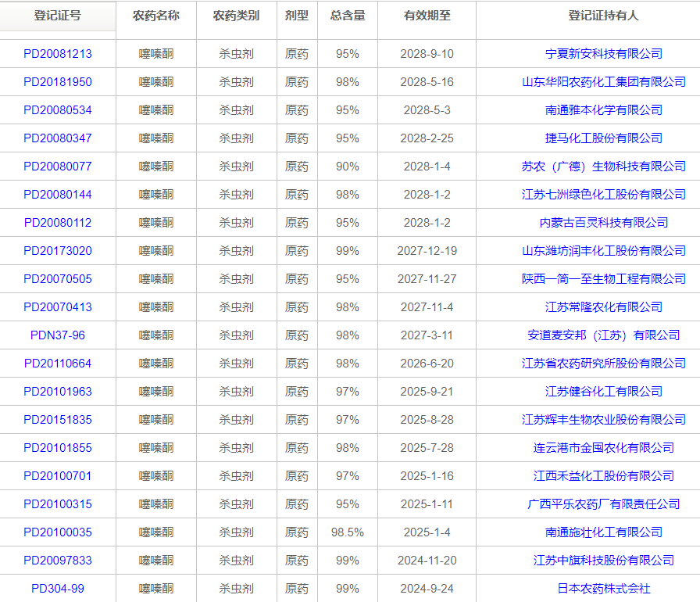
Task: Open holder 日本农药株式会社
Action: pos(604,589)
